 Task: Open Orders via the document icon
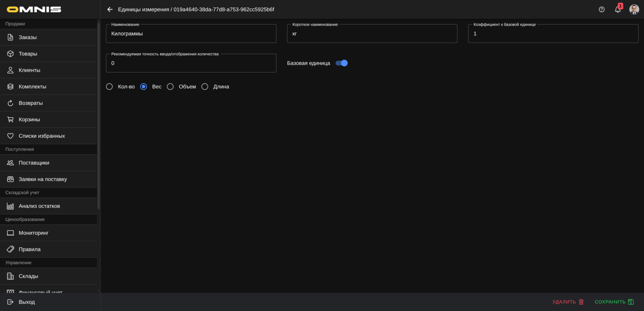[10, 37]
